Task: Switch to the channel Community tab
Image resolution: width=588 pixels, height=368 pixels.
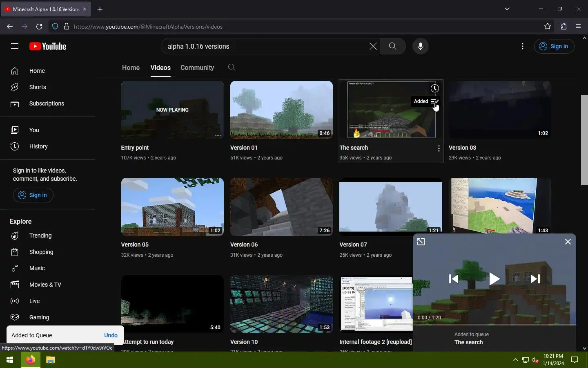Action: (197, 67)
